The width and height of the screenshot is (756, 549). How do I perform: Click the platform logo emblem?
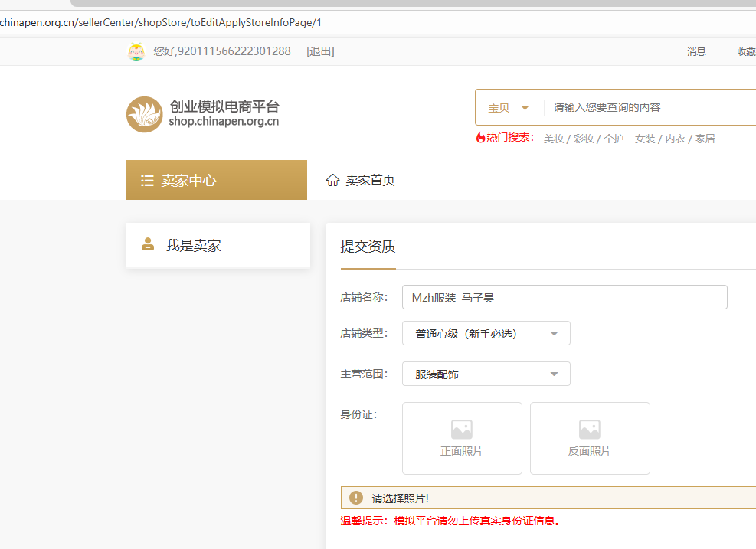click(145, 115)
